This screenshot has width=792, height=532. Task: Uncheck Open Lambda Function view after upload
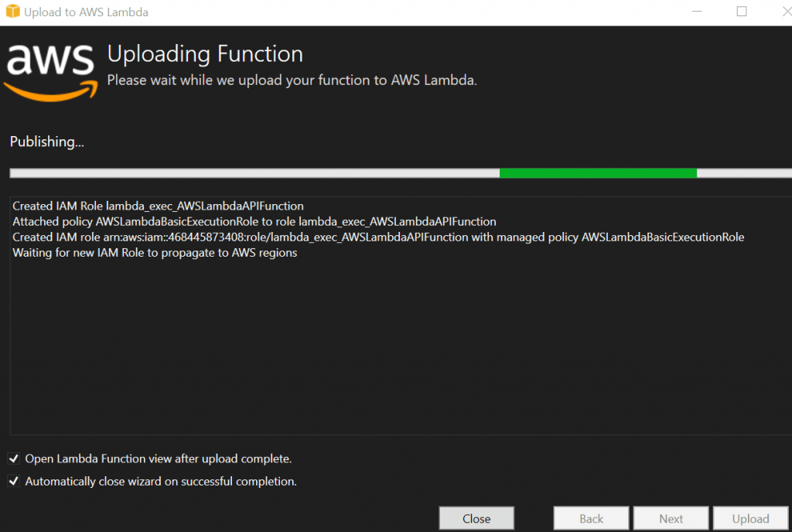coord(14,459)
